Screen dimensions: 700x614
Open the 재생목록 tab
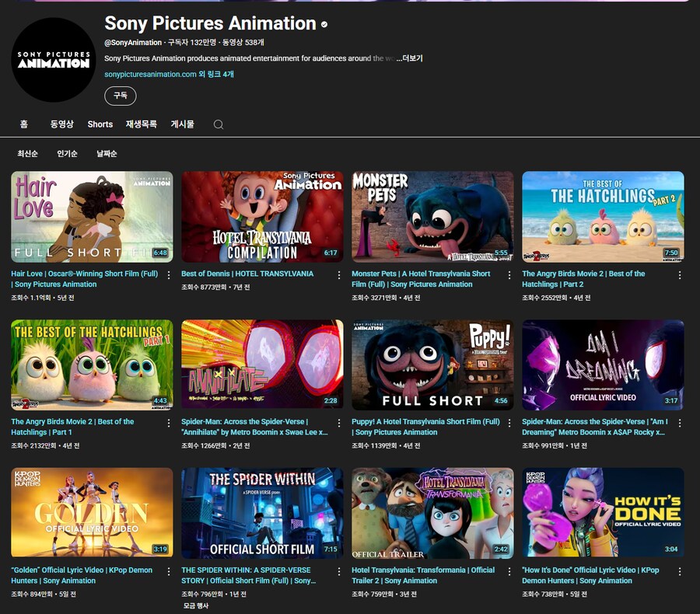pos(141,124)
